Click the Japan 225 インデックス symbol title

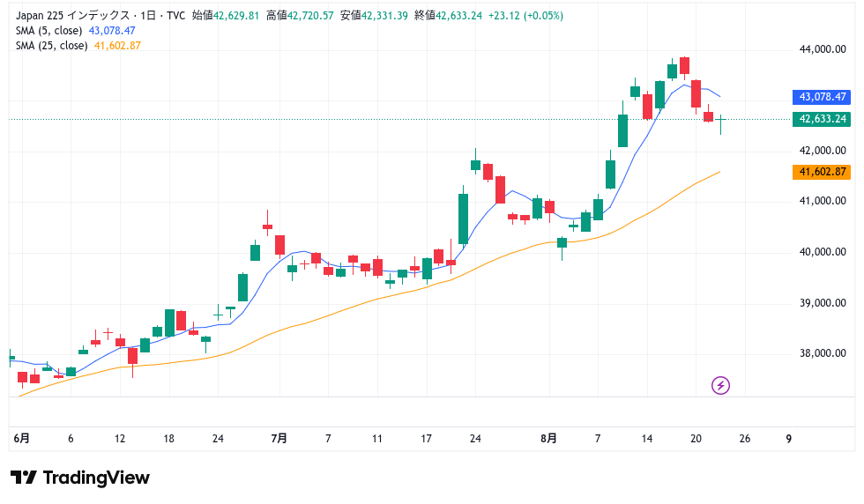[72, 16]
